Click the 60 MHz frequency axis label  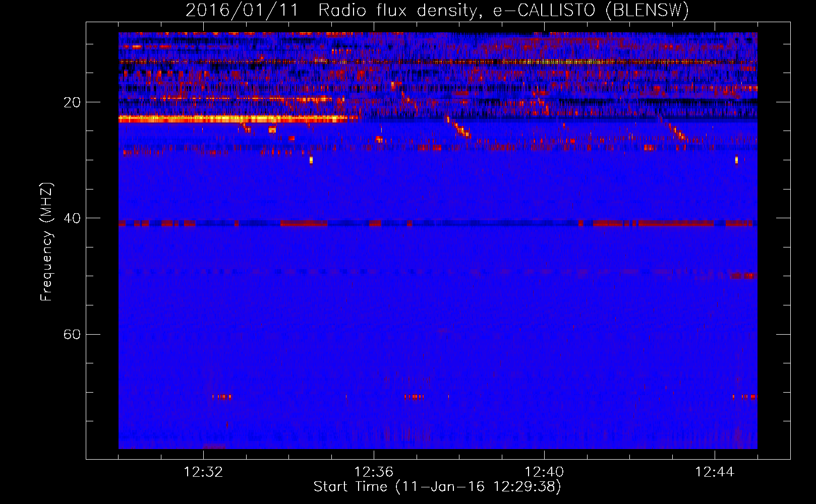[72, 334]
